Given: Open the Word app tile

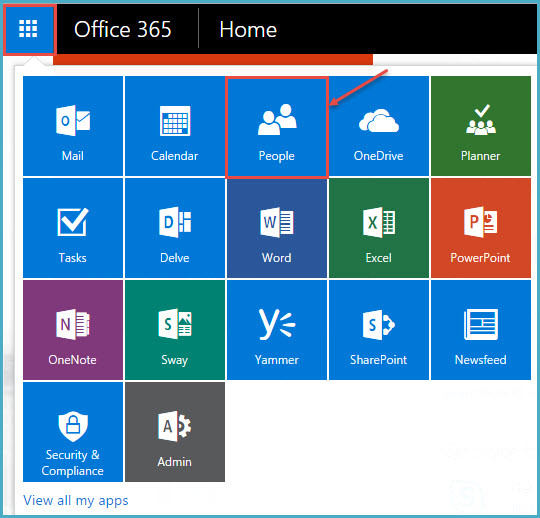Looking at the screenshot, I should point(277,228).
